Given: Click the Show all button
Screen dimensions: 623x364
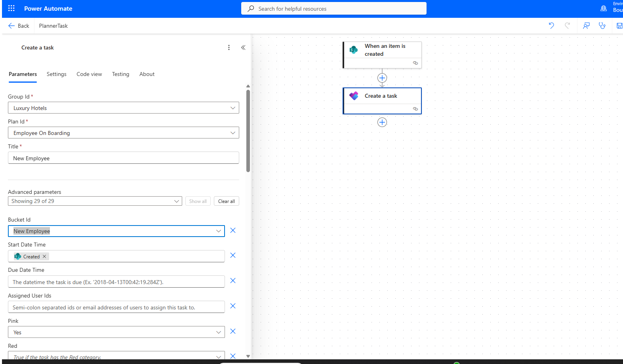Looking at the screenshot, I should coord(198,201).
